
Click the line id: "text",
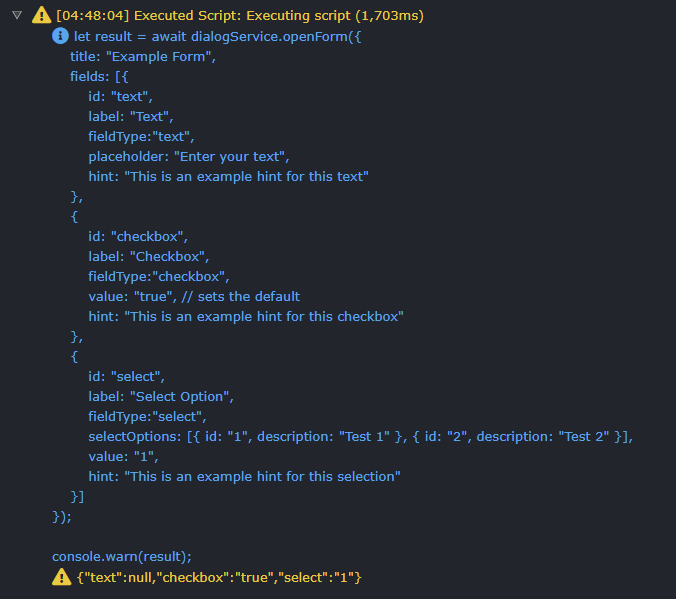pyautogui.click(x=120, y=97)
